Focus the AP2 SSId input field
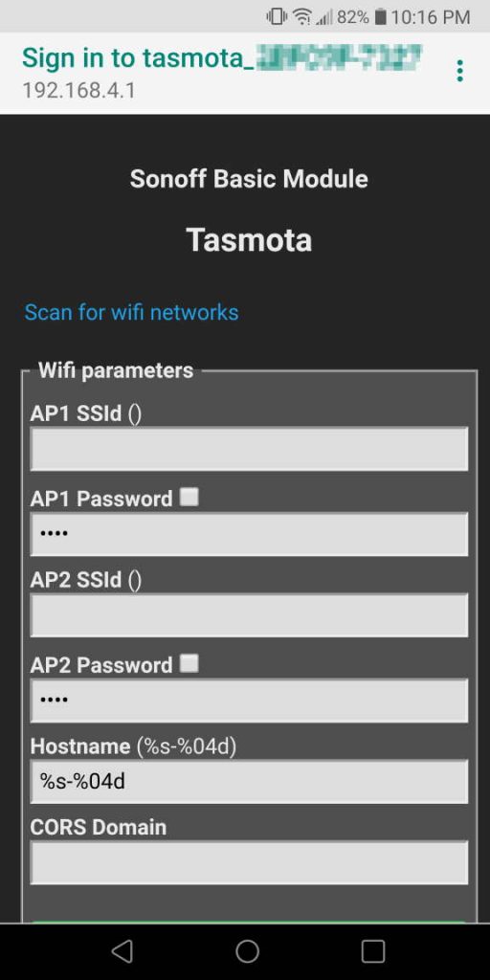 point(249,615)
